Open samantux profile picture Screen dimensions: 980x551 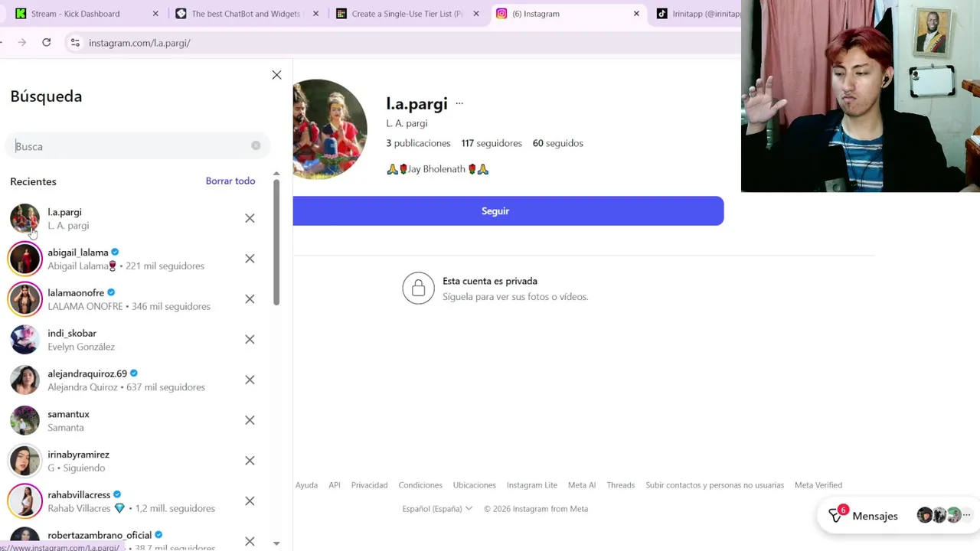pos(24,420)
